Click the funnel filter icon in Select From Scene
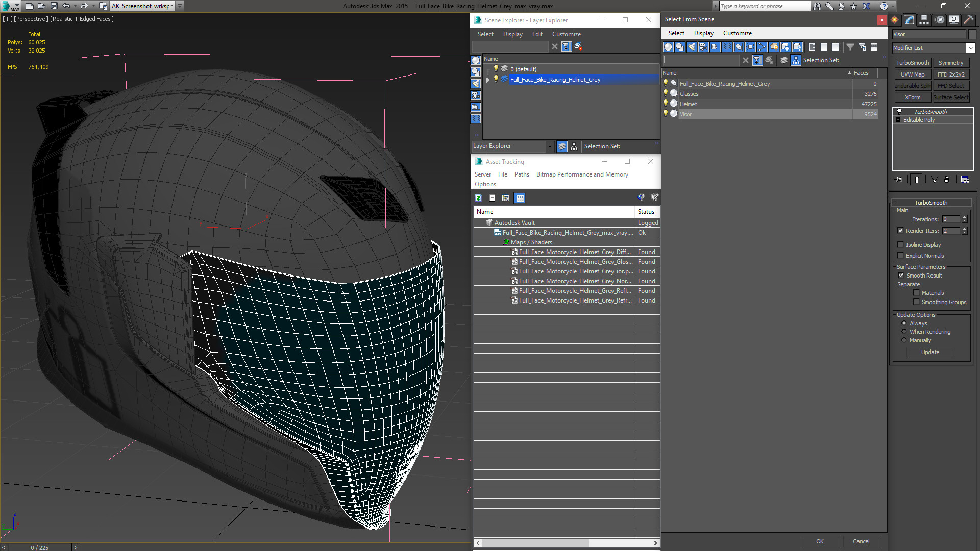The image size is (980, 551). pyautogui.click(x=850, y=47)
